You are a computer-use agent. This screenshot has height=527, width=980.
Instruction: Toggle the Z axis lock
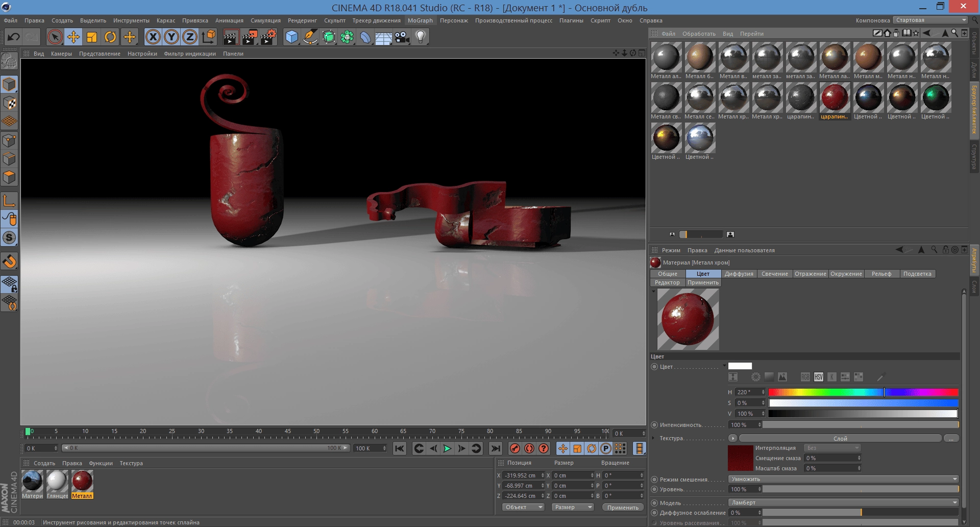tap(190, 37)
